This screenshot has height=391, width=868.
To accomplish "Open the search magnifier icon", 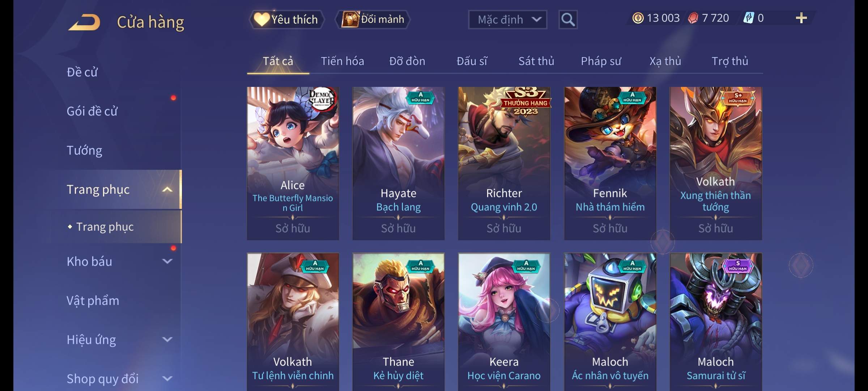I will [x=568, y=20].
